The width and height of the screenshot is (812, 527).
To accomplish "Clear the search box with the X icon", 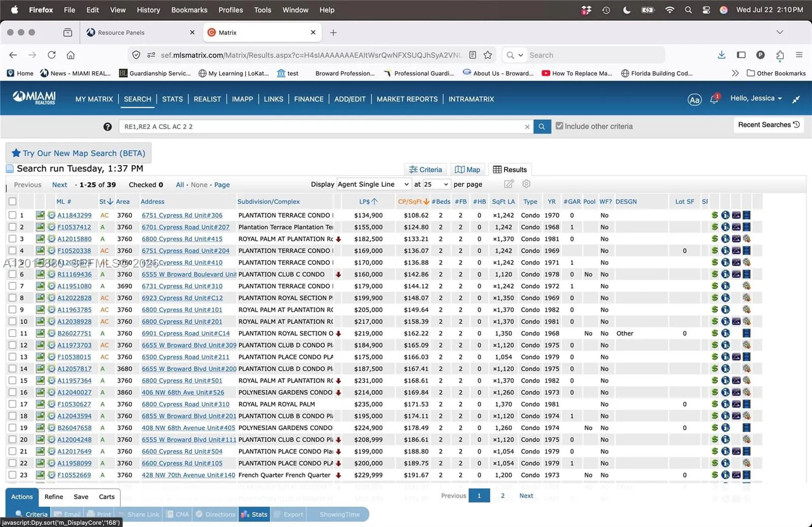I will click(x=527, y=127).
